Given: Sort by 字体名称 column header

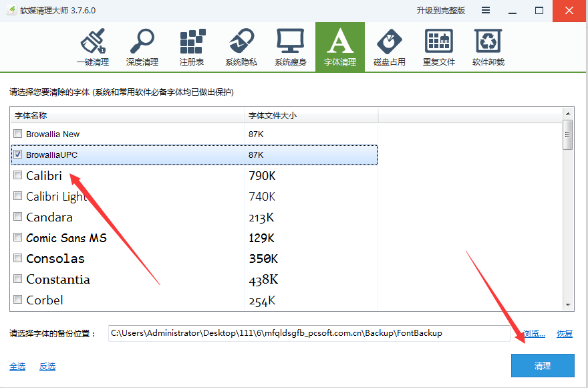Looking at the screenshot, I should click(x=127, y=116).
